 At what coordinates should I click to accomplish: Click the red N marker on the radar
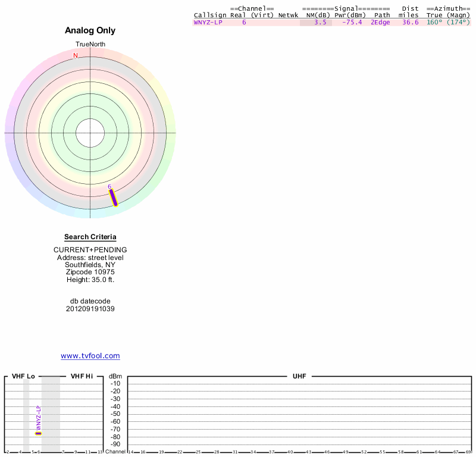point(76,56)
